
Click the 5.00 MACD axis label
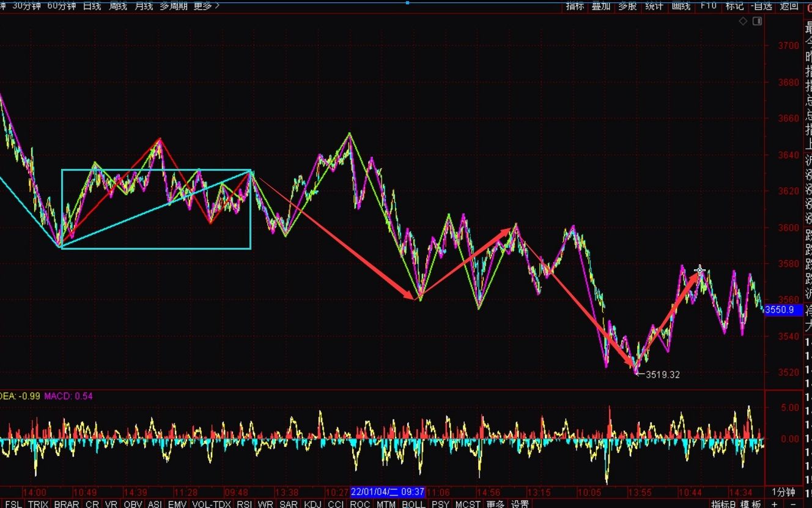(x=789, y=408)
